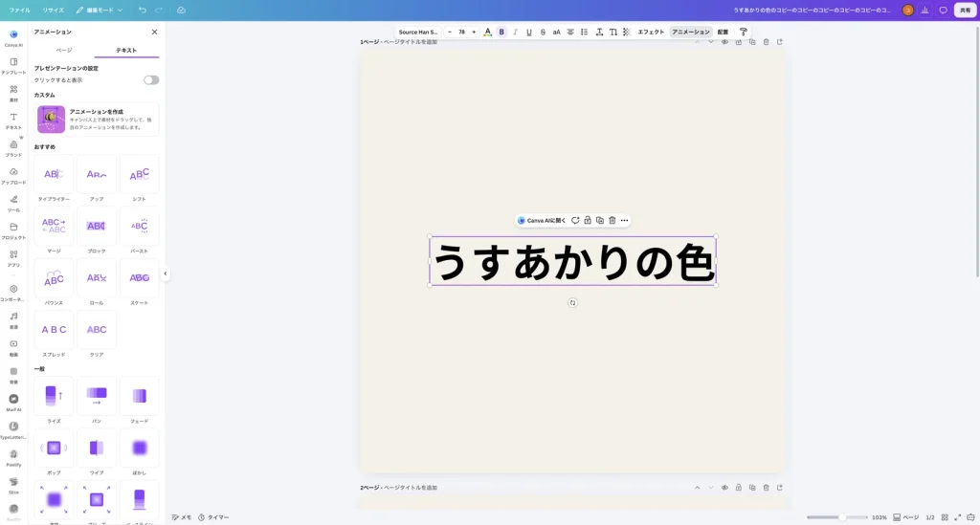
Task: Toggle クリックすると表示 switch
Action: (x=151, y=80)
